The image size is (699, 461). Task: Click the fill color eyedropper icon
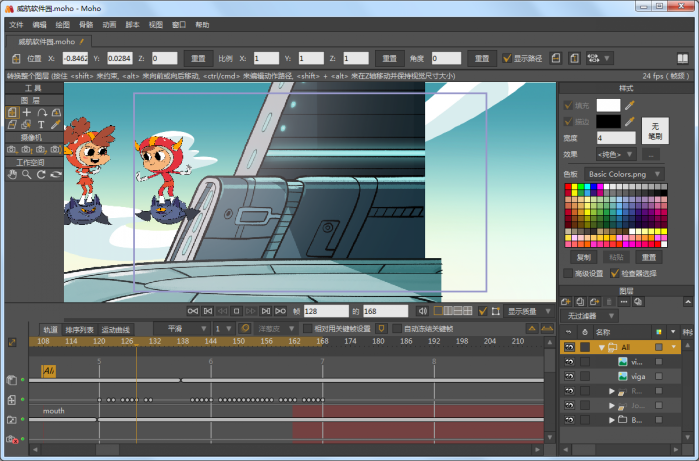(629, 105)
